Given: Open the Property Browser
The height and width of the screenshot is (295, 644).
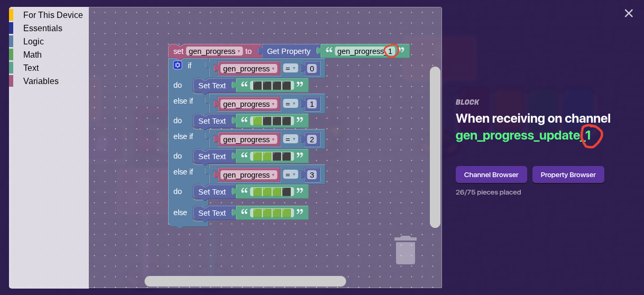Looking at the screenshot, I should click(568, 174).
